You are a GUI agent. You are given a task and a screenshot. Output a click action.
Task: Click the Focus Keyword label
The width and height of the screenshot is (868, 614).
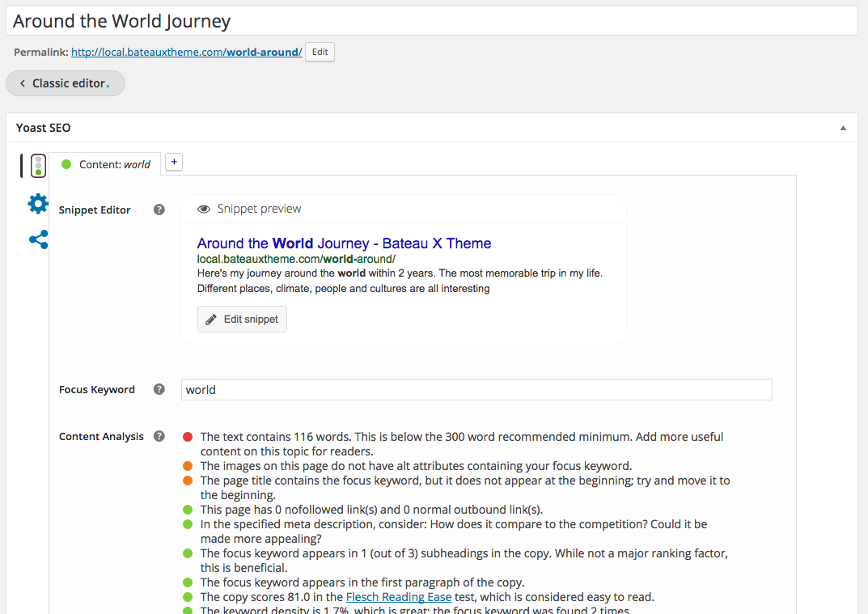point(97,389)
